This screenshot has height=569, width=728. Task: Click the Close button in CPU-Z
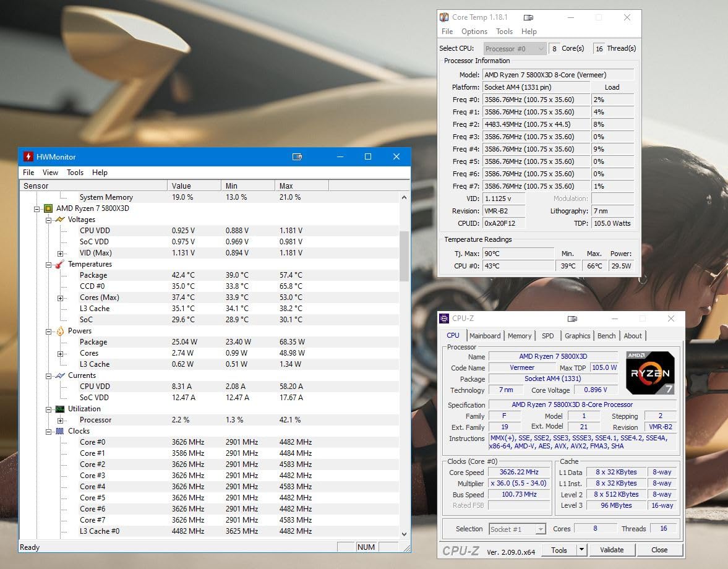pyautogui.click(x=659, y=550)
